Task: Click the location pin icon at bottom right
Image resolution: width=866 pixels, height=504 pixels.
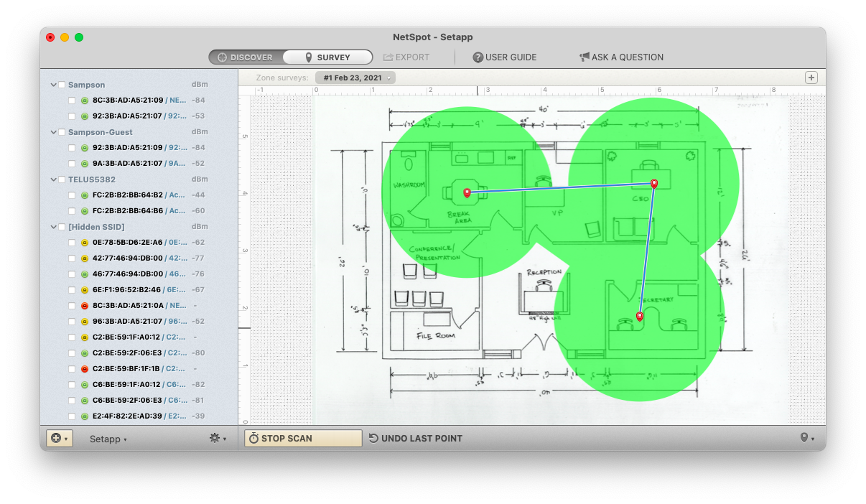Action: point(804,438)
